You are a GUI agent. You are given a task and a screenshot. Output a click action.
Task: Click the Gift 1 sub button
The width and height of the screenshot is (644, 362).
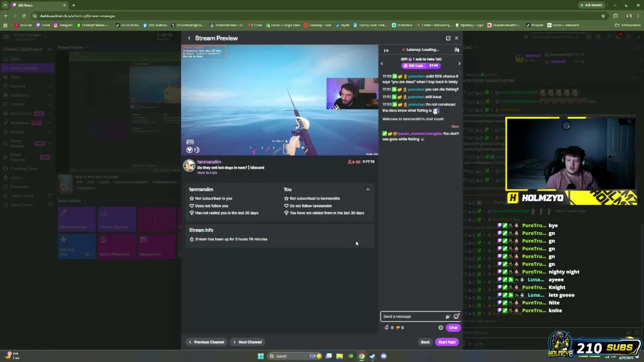coord(421,65)
